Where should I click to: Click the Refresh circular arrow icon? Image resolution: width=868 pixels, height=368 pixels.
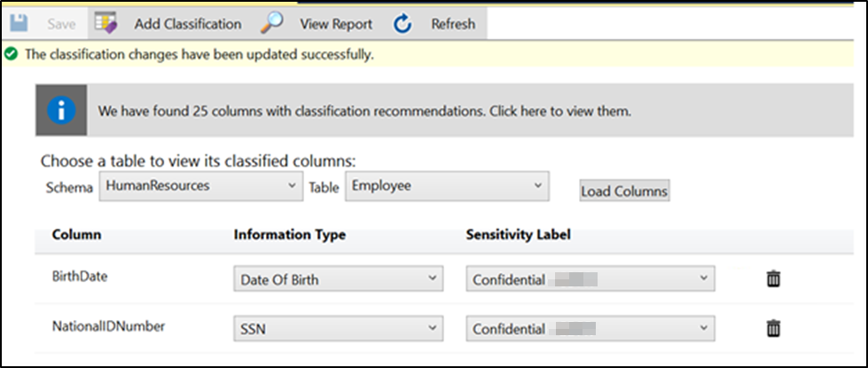(403, 24)
